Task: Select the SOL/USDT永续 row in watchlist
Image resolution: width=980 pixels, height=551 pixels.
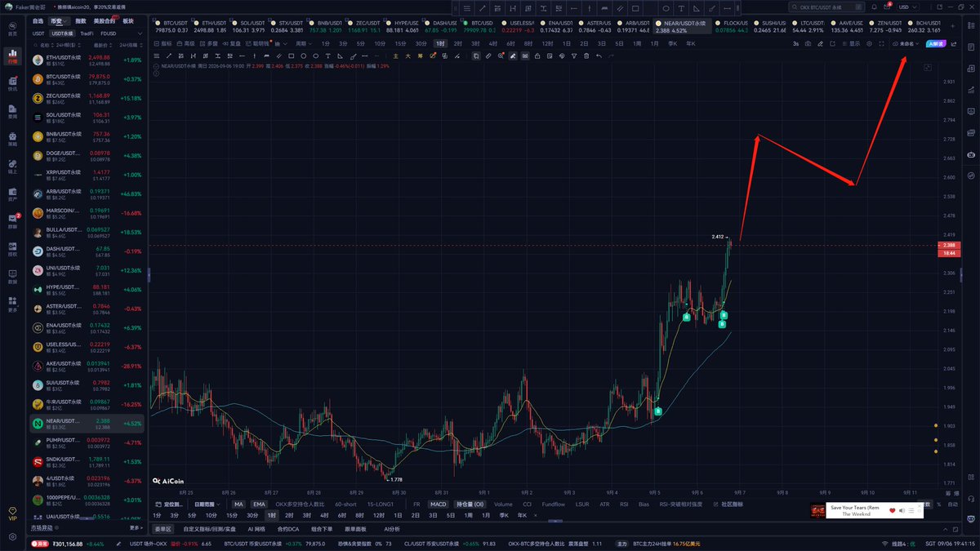Action: tap(87, 117)
